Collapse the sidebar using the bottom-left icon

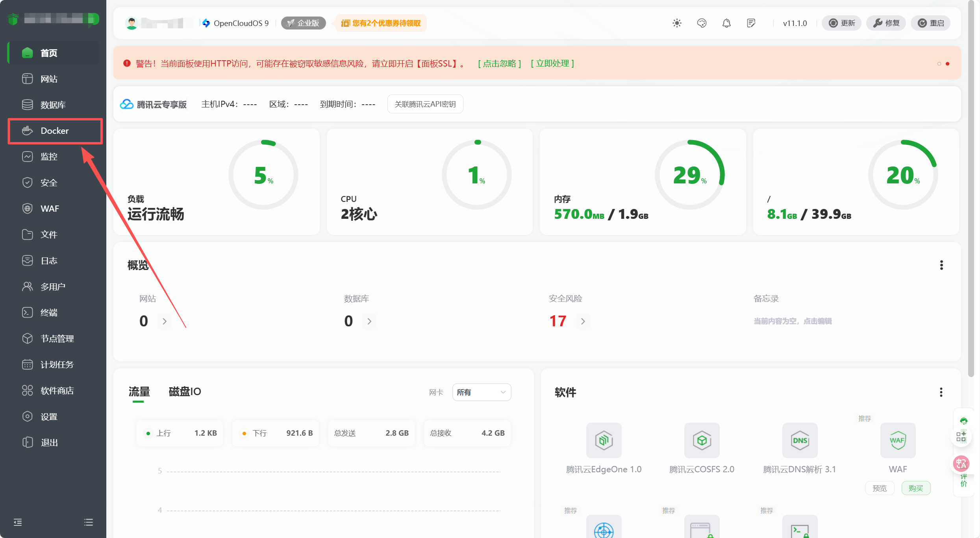[18, 522]
